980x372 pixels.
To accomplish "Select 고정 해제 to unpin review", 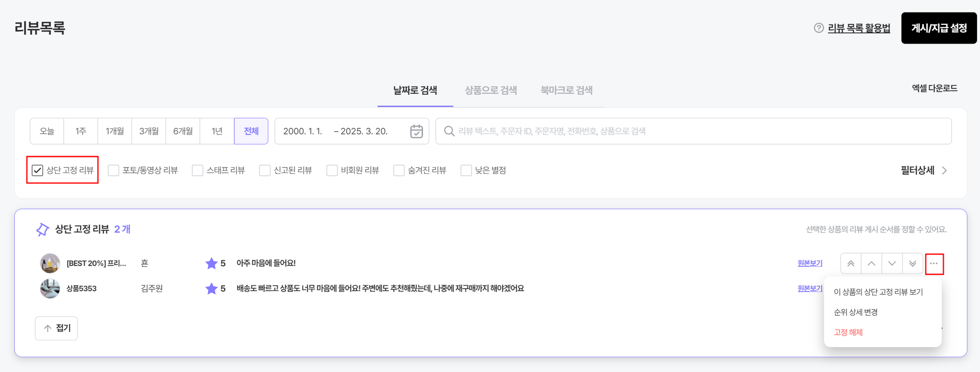I will (848, 332).
